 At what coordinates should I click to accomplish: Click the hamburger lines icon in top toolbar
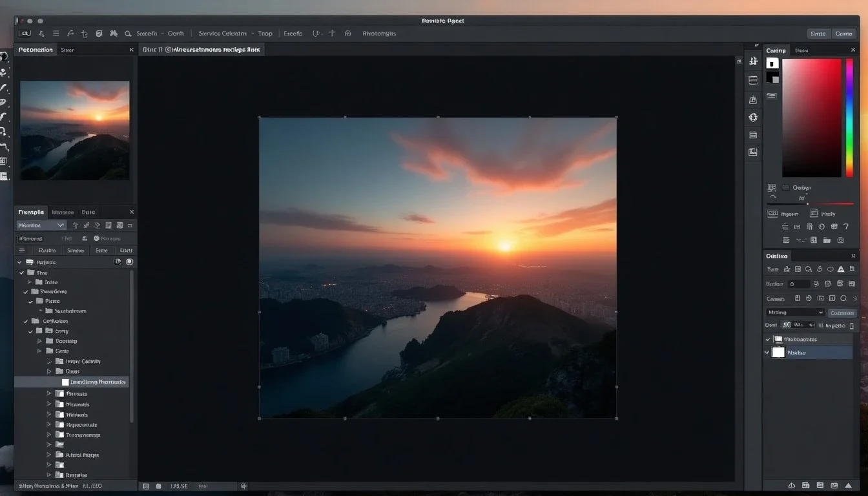click(56, 34)
